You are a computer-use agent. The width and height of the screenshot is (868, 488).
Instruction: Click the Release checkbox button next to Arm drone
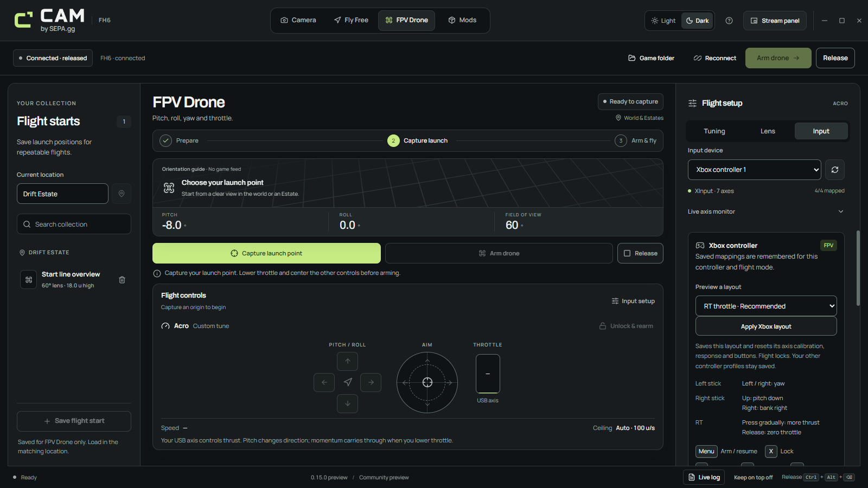640,253
